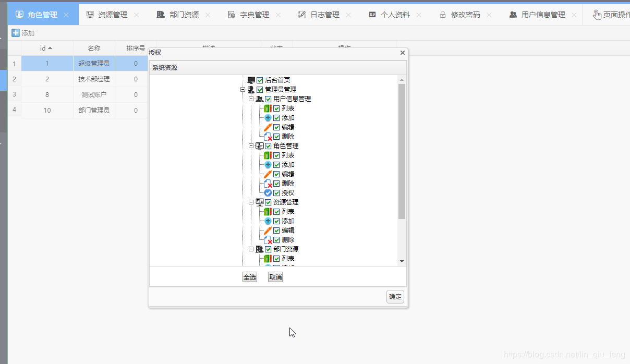Collapse the 资源管理 tree node
The image size is (630, 364).
(x=251, y=202)
